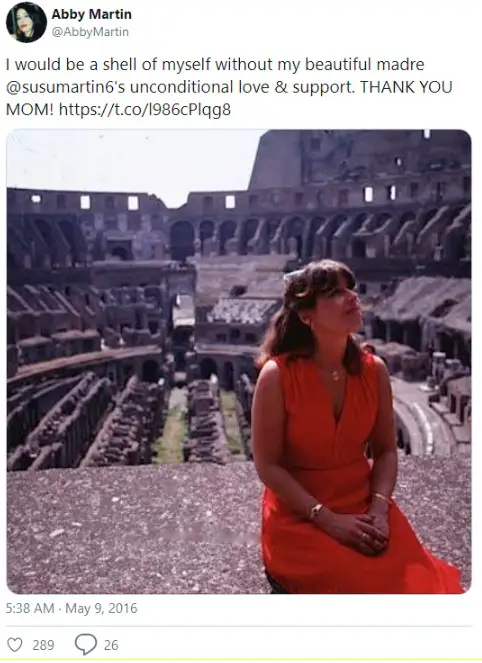Click the 5:38 AM timestamp
482x663 pixels.
[30, 608]
